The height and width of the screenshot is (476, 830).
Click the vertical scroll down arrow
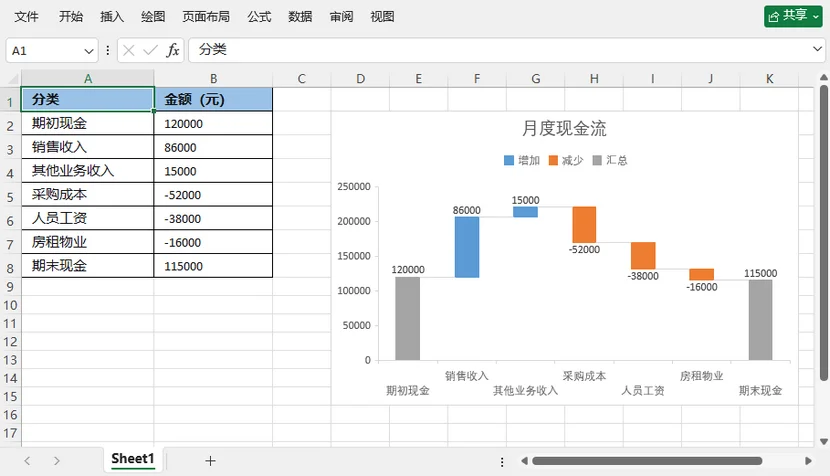click(824, 441)
